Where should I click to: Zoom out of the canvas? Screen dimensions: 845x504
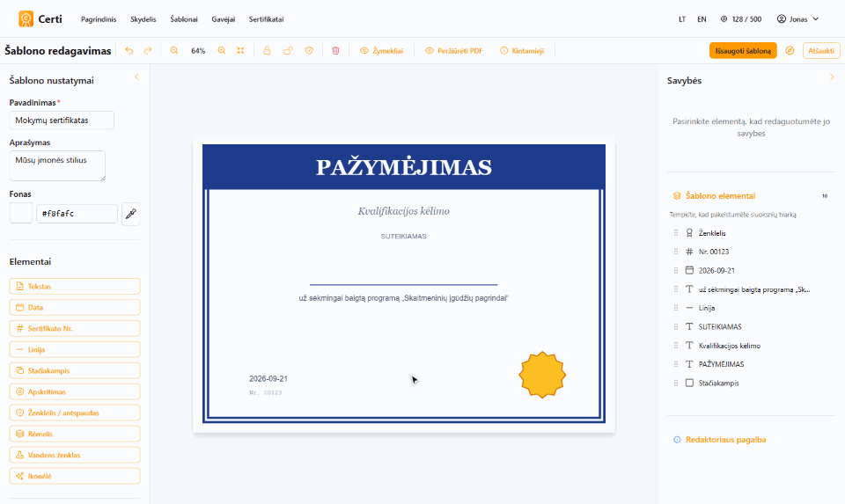click(174, 51)
